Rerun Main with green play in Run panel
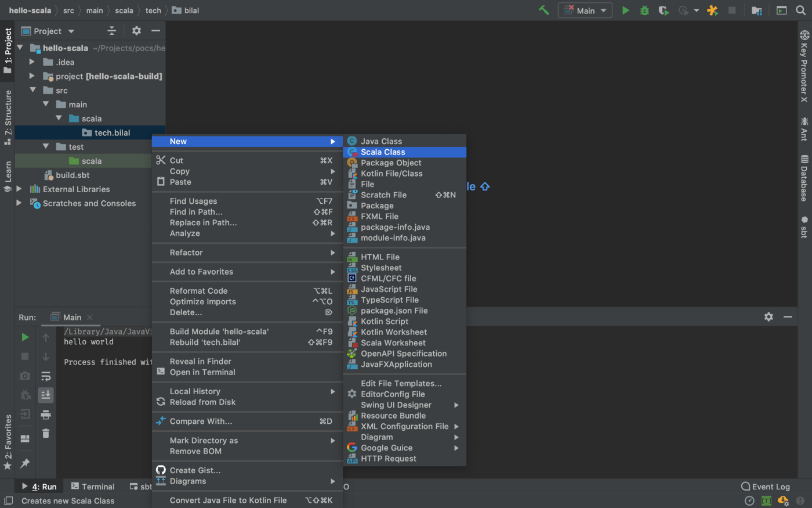 click(25, 337)
